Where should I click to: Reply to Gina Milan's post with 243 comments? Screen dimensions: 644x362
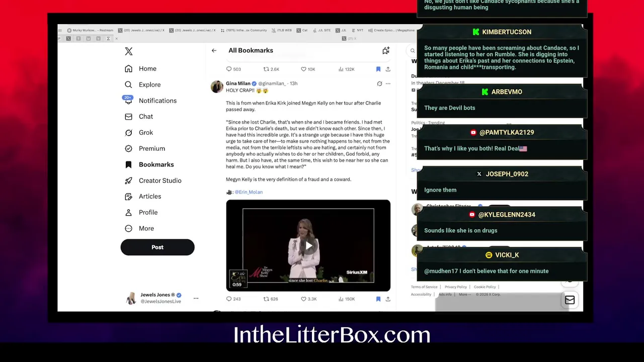click(233, 299)
